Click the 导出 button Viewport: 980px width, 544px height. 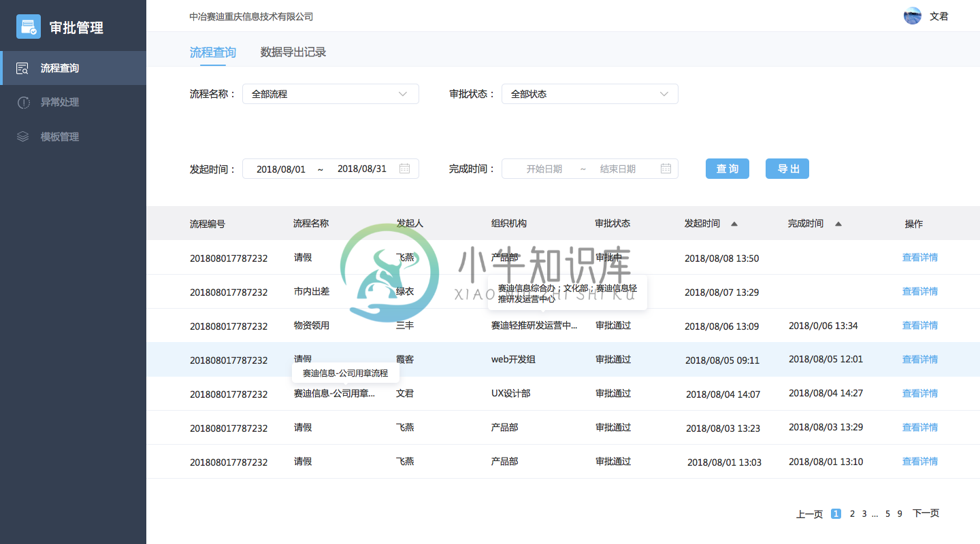787,169
